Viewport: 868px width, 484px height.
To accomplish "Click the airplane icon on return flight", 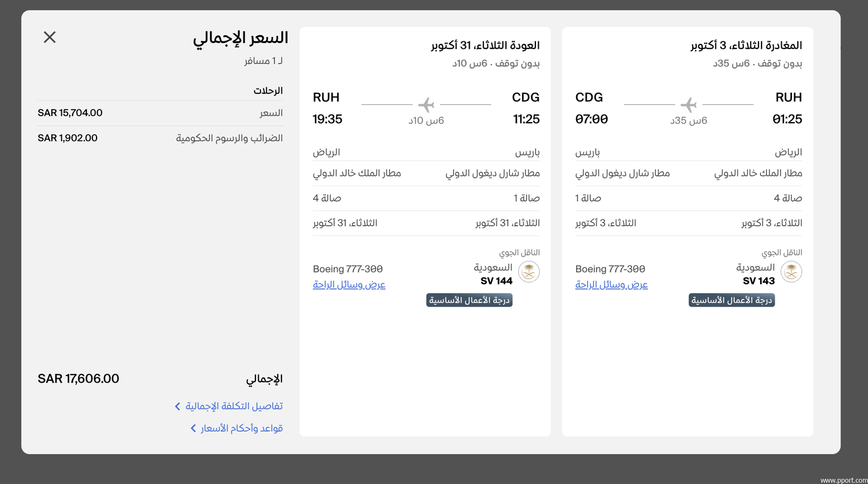I will pos(426,104).
